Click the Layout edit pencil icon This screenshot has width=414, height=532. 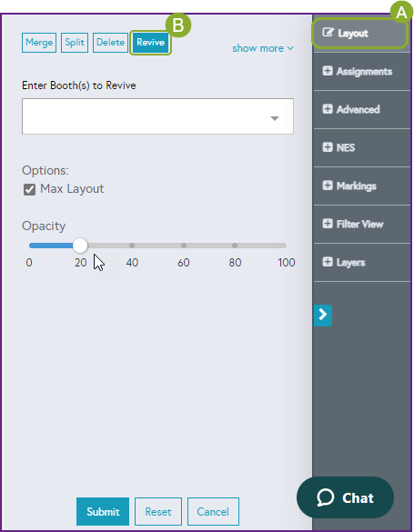point(328,33)
